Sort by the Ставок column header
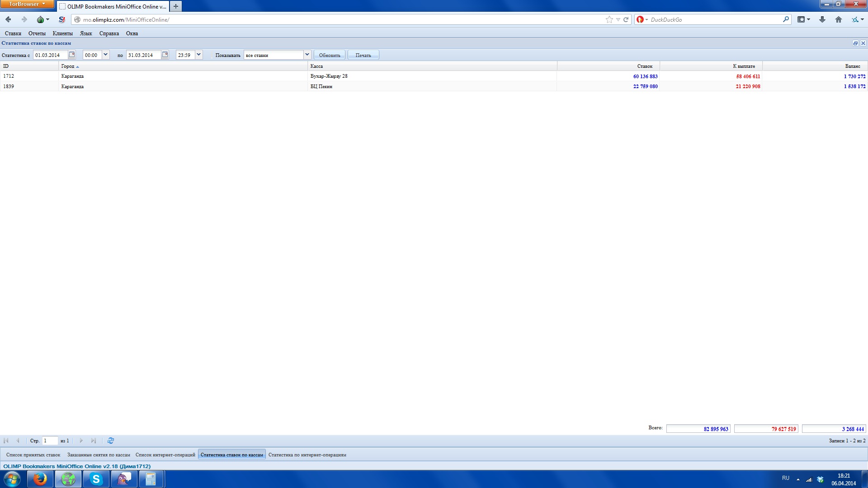Image resolution: width=868 pixels, height=488 pixels. click(x=609, y=66)
